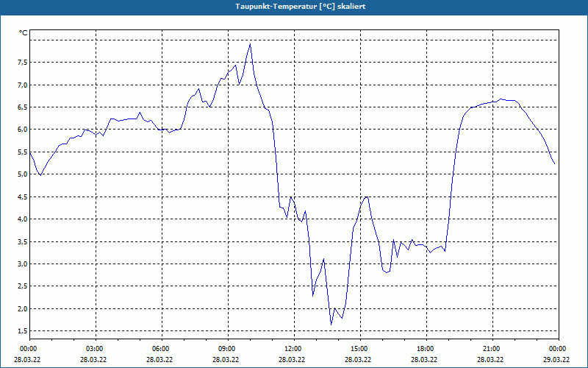Select the 4,0 y-axis label
The height and width of the screenshot is (368, 588).
click(23, 219)
